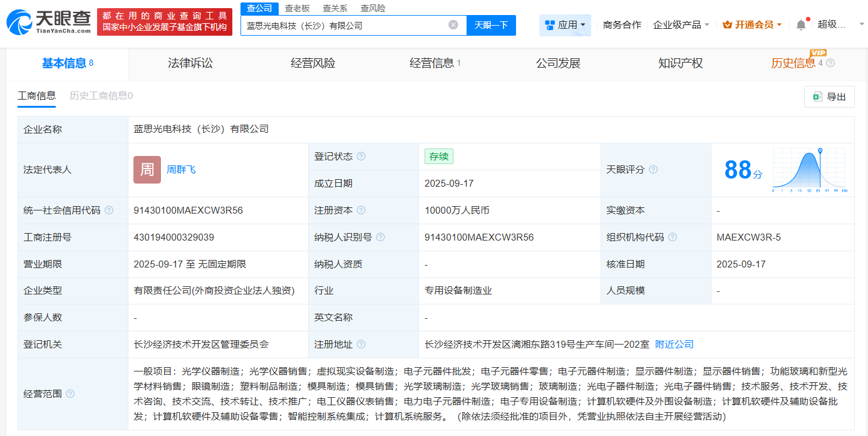Viewport: 868px width, 436px height.
Task: Clear the search box with the X icon
Action: point(454,25)
